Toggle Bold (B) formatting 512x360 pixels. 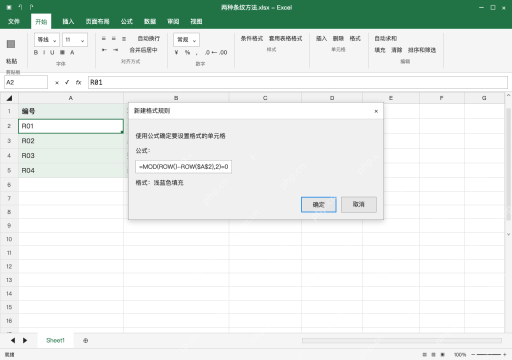36,52
